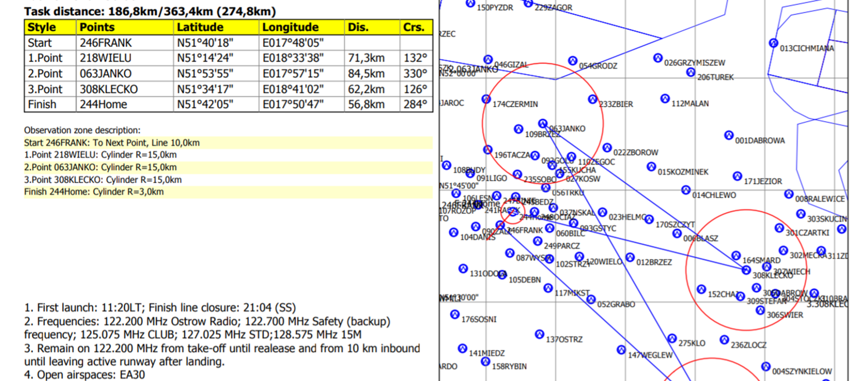Click the 004SZYNKIELOW waypoint marker
868x381 pixels.
point(766,367)
